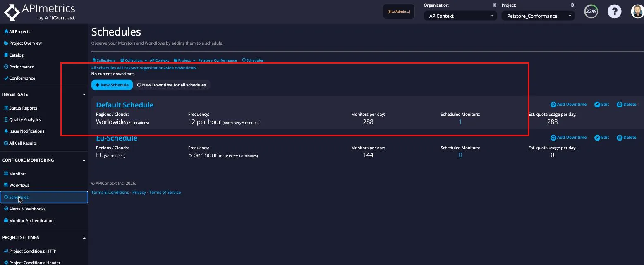The height and width of the screenshot is (265, 644).
Task: Open Performance in sidebar
Action: click(19, 67)
